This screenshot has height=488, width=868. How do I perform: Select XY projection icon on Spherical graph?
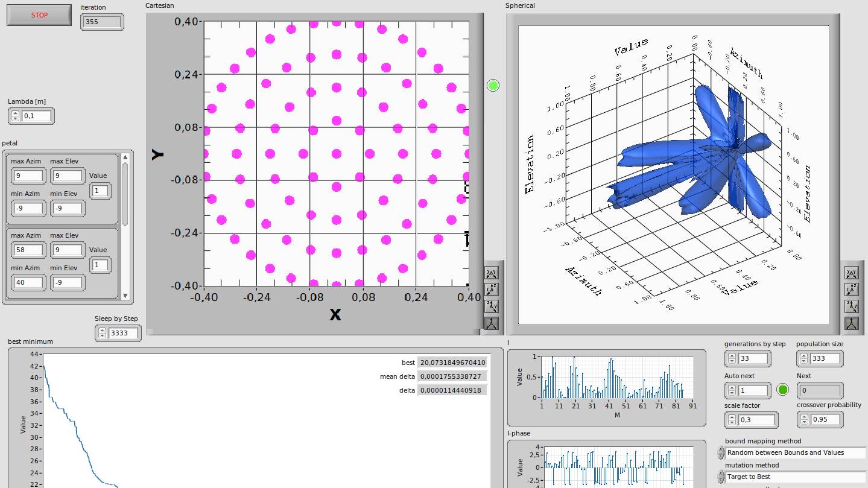[851, 273]
